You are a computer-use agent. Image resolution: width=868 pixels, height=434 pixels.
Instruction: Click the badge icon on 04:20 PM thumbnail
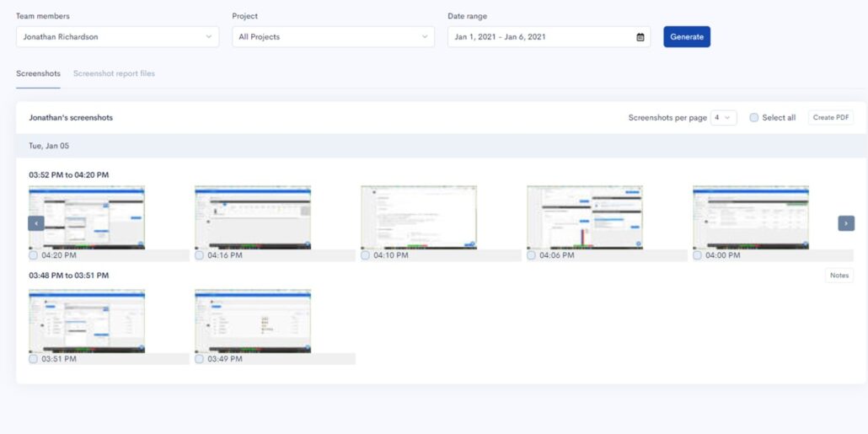point(140,244)
